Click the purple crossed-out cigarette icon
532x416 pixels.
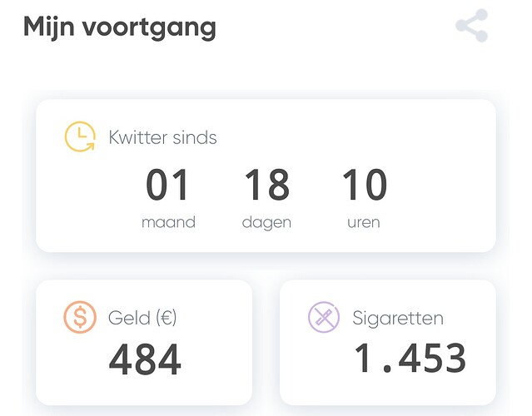[x=324, y=317]
